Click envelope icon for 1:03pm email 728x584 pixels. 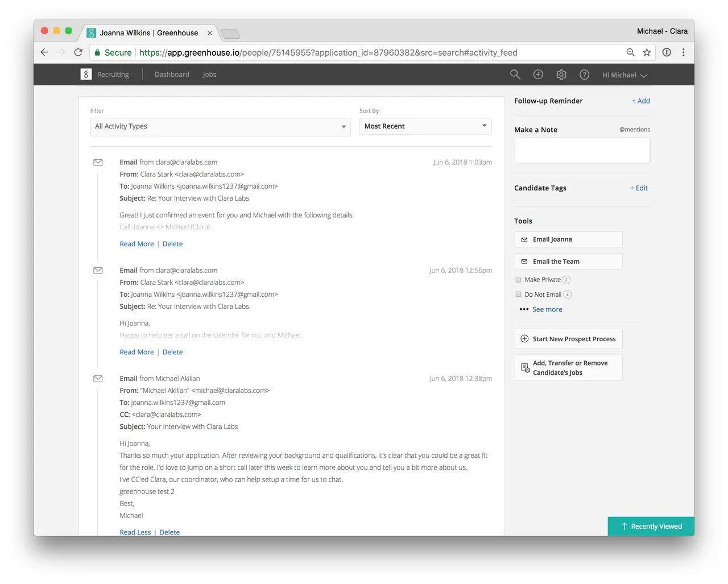98,163
